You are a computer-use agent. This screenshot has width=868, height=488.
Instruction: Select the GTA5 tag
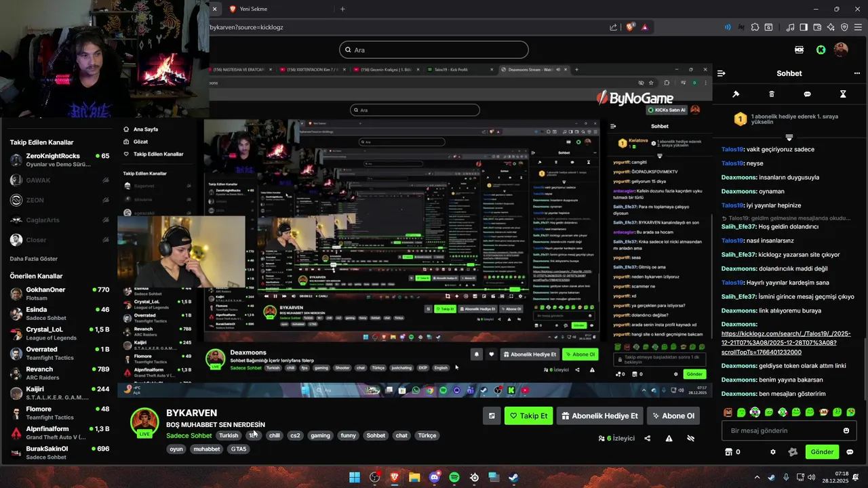239,449
